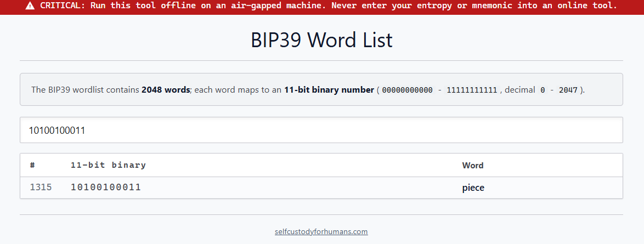Click the 'BIP39 Word List' heading
This screenshot has width=644, height=244.
(x=321, y=40)
